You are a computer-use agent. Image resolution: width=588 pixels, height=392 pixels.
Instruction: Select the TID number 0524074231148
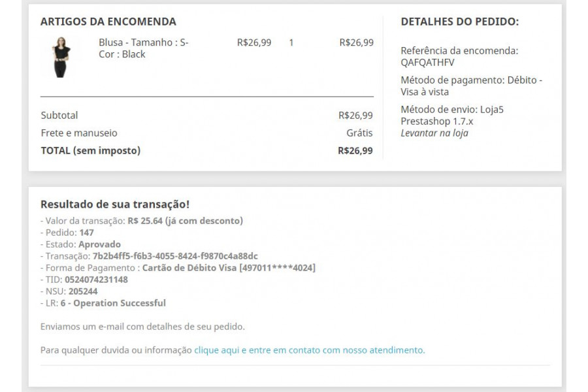coord(97,280)
